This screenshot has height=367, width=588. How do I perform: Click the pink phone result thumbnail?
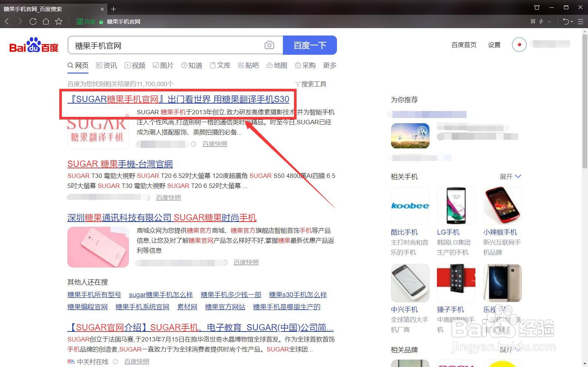(x=98, y=247)
